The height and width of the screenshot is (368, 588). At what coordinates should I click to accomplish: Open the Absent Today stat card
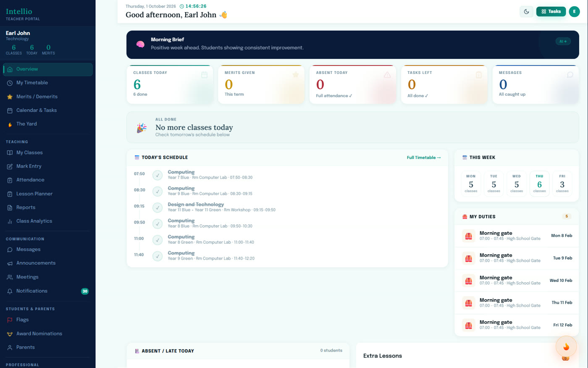[353, 84]
